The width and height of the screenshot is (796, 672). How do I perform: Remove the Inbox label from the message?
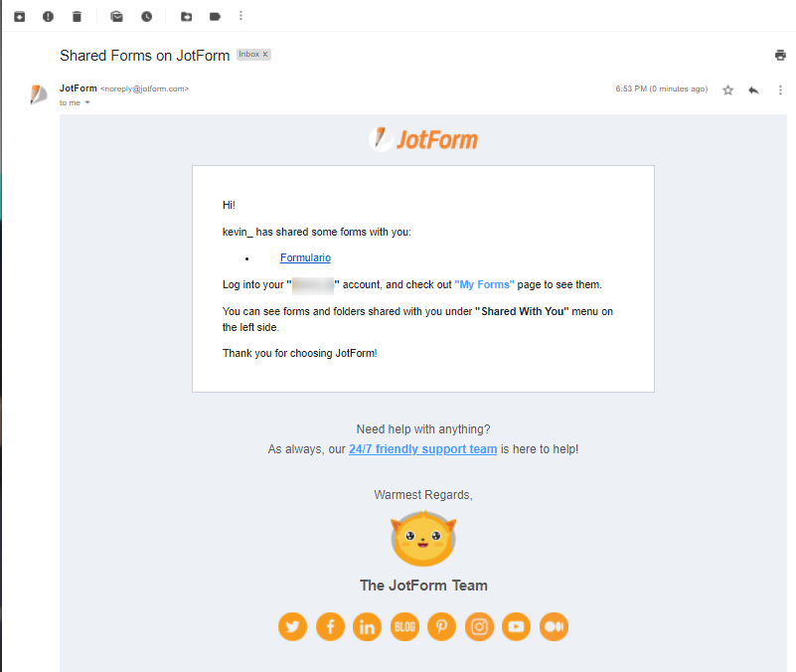[265, 55]
